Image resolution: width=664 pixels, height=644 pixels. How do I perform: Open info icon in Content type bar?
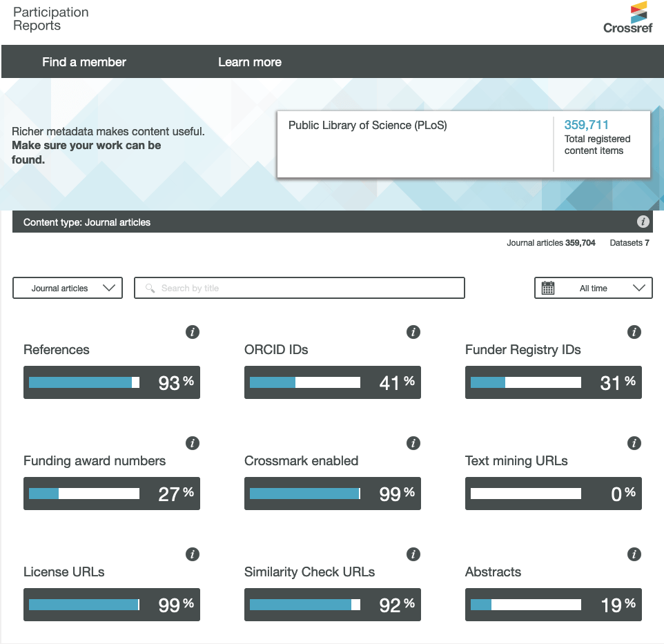tap(643, 222)
